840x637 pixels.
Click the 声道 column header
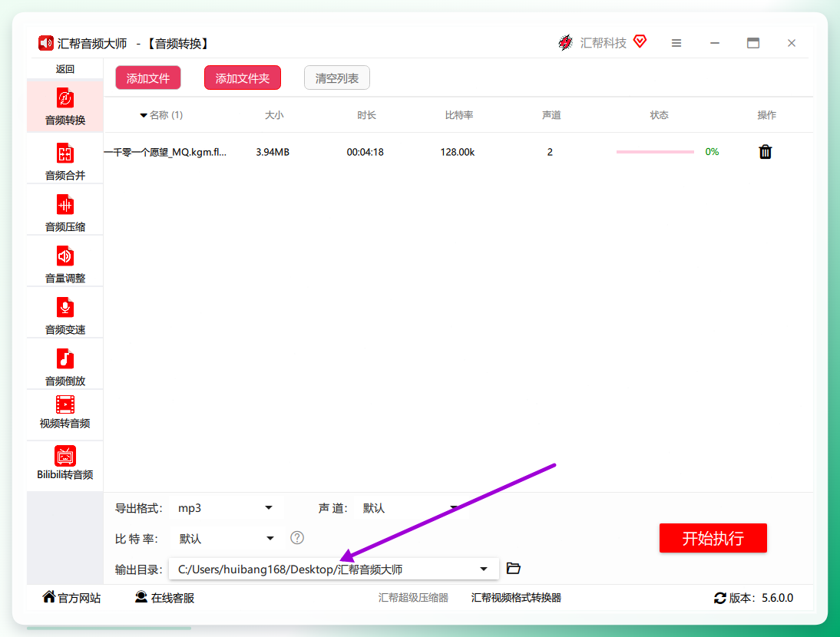(551, 115)
